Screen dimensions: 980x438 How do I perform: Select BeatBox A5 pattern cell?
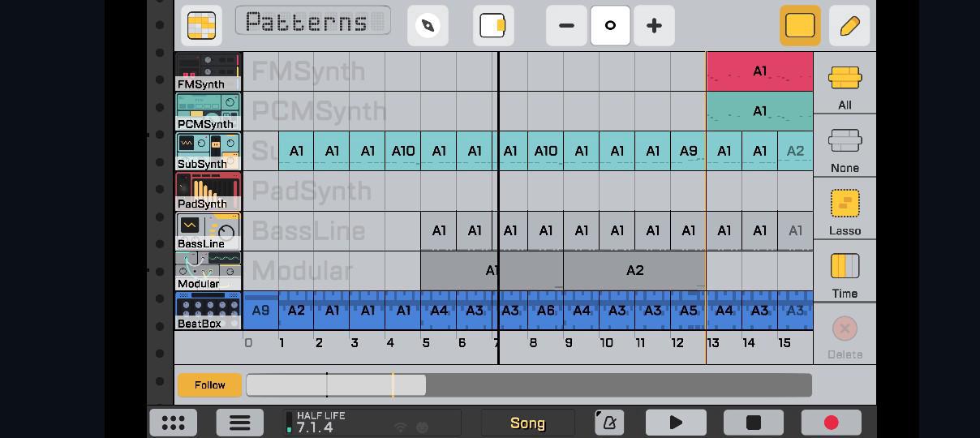coord(688,310)
